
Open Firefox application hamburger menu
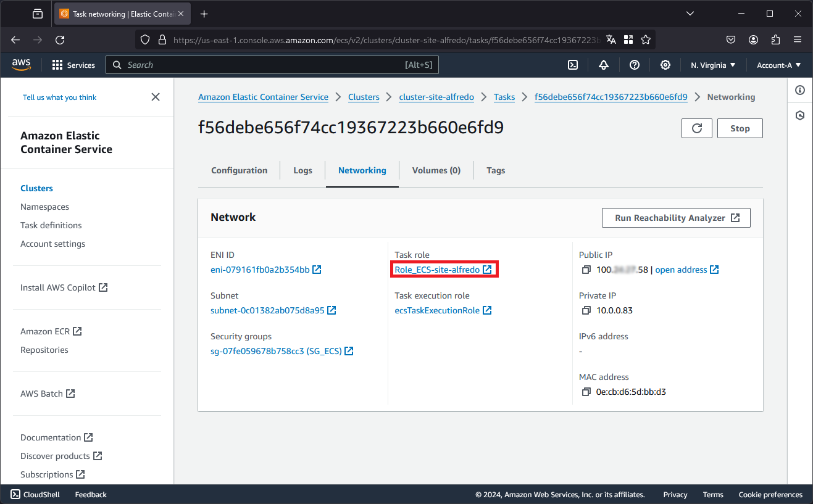798,39
